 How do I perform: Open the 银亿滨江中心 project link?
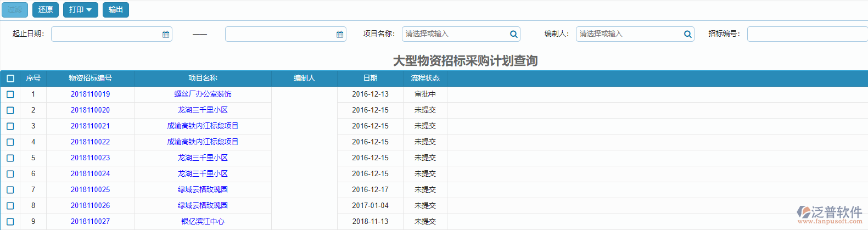coord(203,222)
